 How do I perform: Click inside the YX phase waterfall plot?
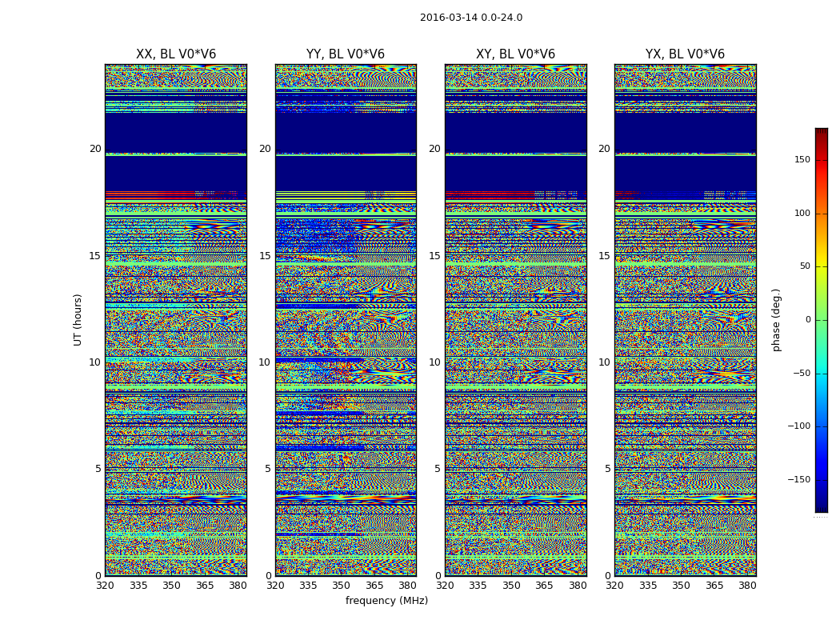(x=685, y=320)
